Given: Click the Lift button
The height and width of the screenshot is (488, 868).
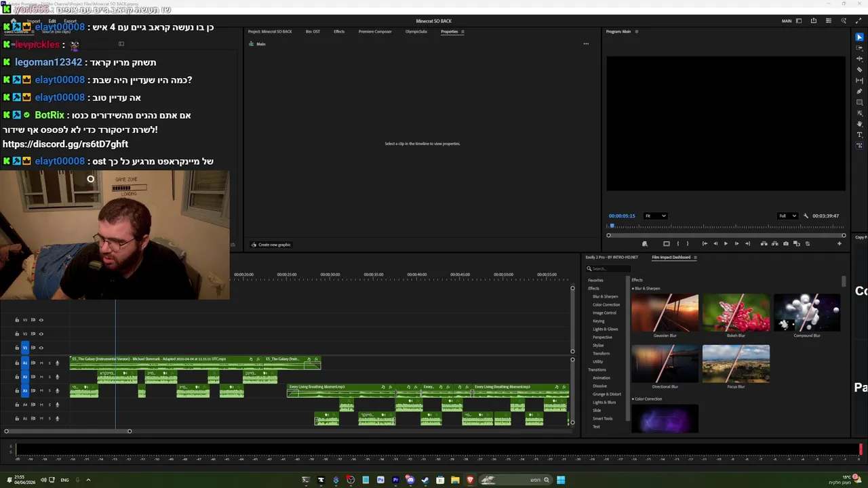Looking at the screenshot, I should coord(764,243).
